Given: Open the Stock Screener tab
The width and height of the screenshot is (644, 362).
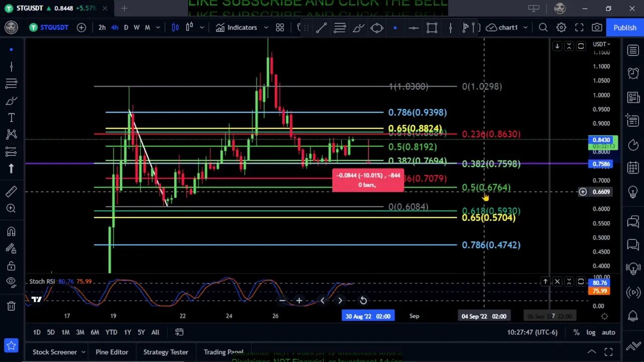Looking at the screenshot, I should (x=55, y=352).
